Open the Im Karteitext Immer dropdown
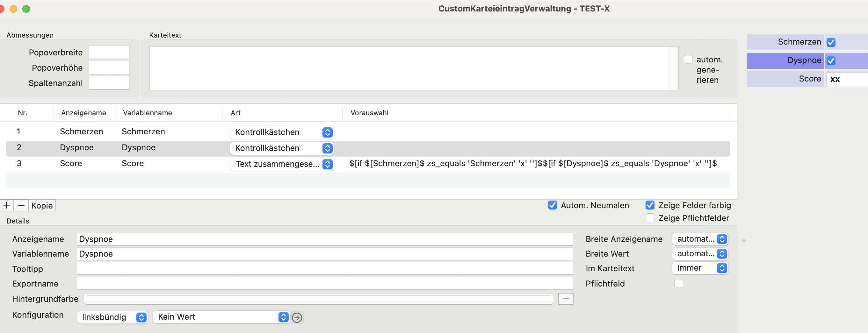Image resolution: width=868 pixels, height=333 pixels. tap(700, 268)
